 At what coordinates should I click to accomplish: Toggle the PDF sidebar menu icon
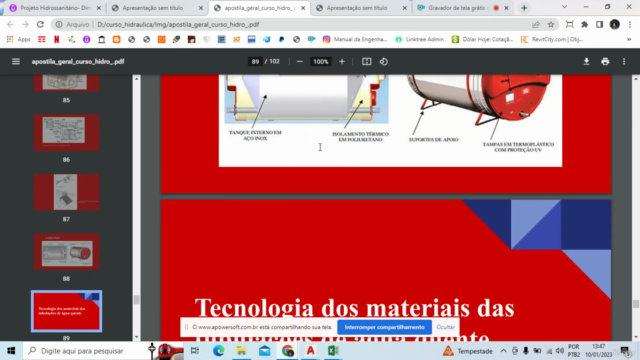point(16,62)
